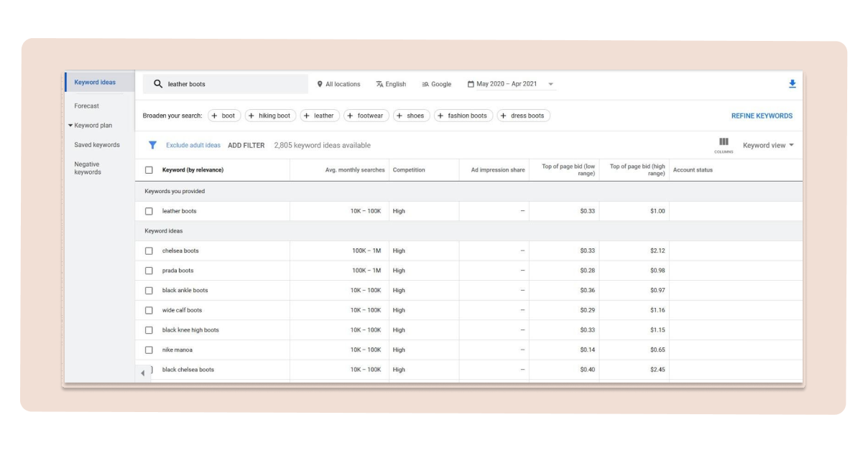Image resolution: width=868 pixels, height=458 pixels.
Task: Click the prada boots keyword text
Action: 177,271
